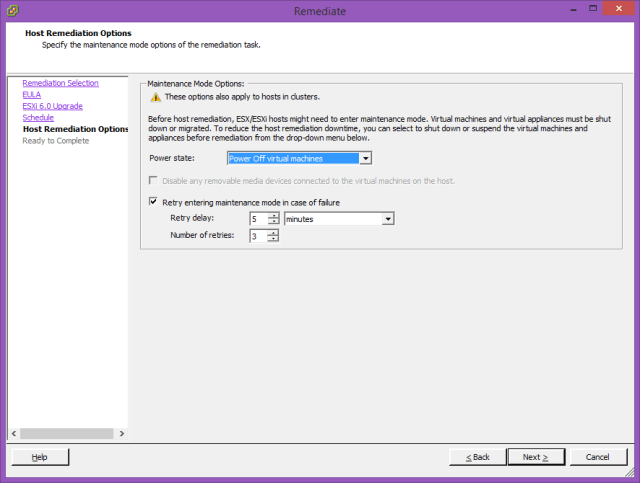Go to Remediation Selection step
The width and height of the screenshot is (640, 483).
tap(60, 83)
